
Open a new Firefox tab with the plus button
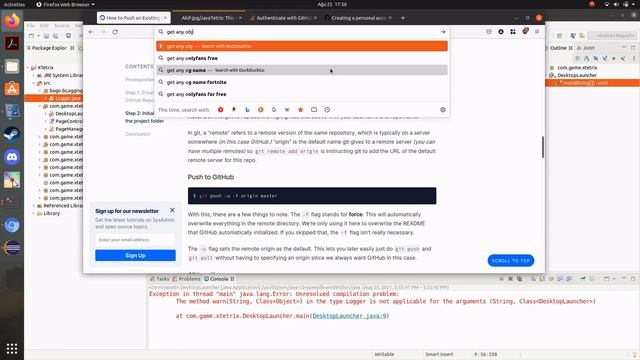tap(403, 18)
